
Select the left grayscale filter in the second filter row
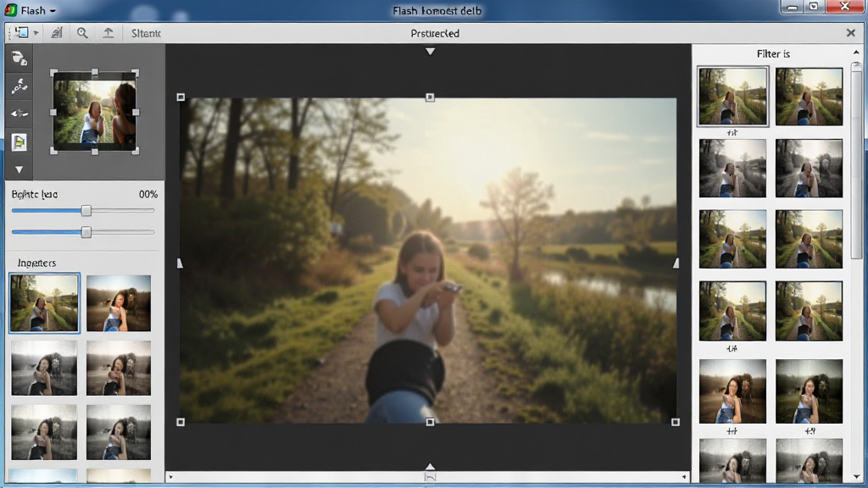pos(732,169)
